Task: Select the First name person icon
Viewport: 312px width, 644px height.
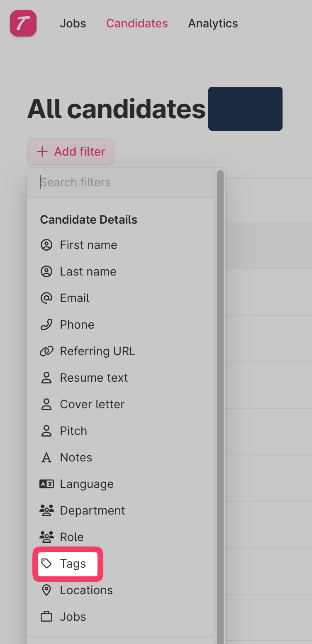Action: point(46,245)
